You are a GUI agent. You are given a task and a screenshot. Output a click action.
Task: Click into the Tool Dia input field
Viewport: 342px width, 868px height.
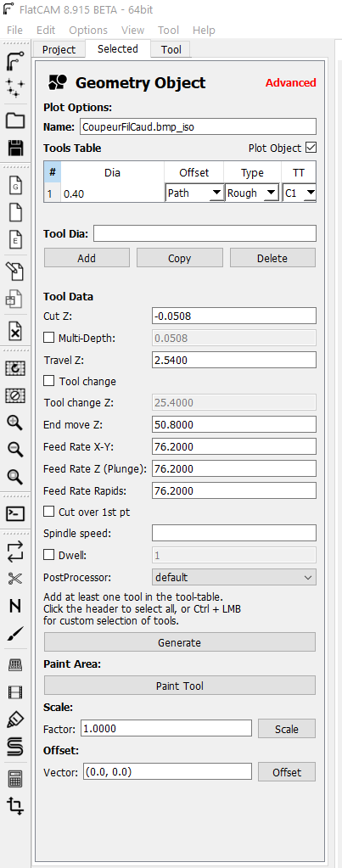[205, 233]
